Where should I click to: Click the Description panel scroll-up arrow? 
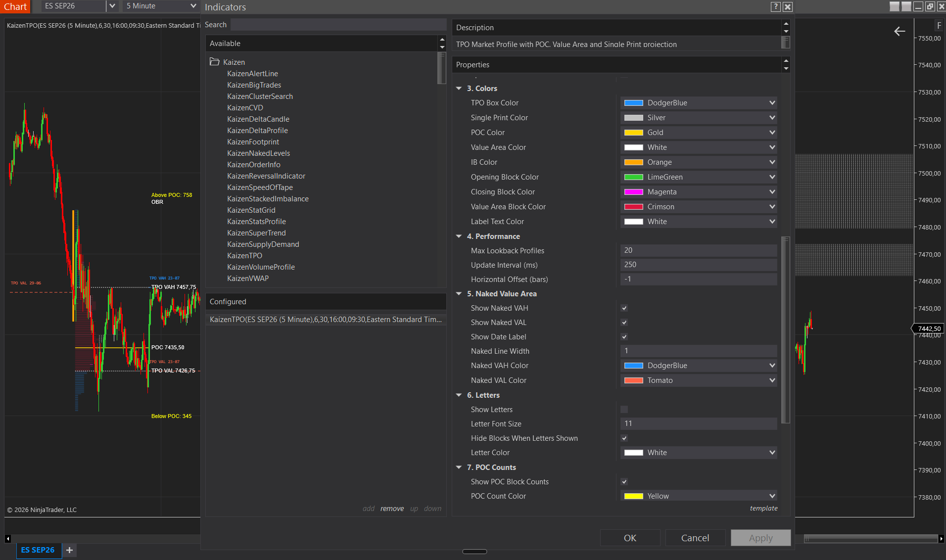click(786, 24)
